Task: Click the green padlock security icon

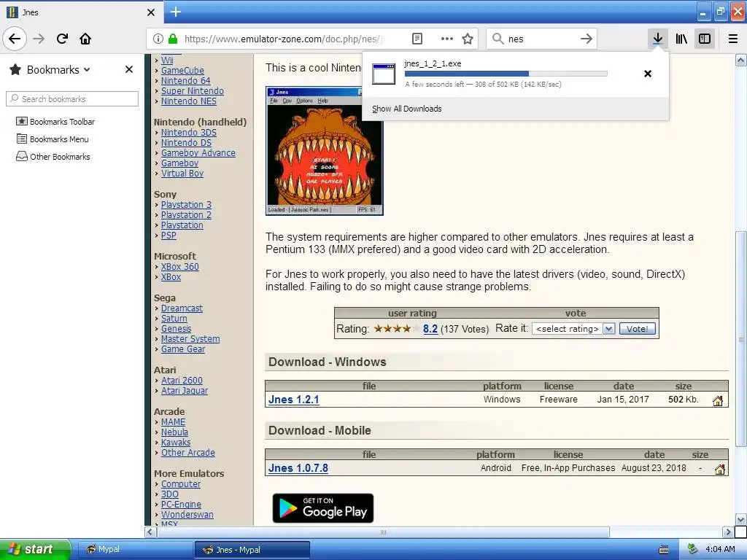Action: (x=173, y=39)
